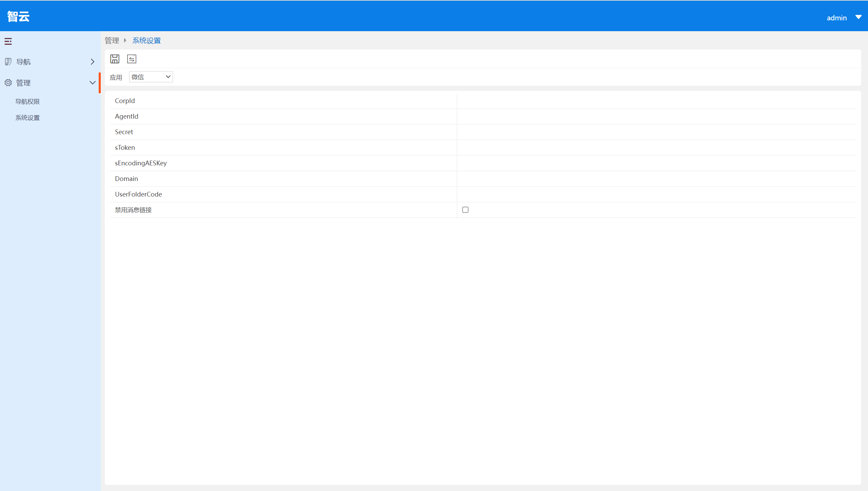868x491 pixels.
Task: Click the 系统设置 breadcrumb link
Action: tap(146, 40)
